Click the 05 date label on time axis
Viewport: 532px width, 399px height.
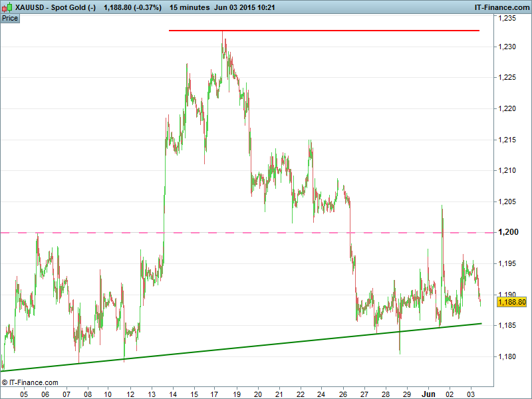pyautogui.click(x=24, y=393)
